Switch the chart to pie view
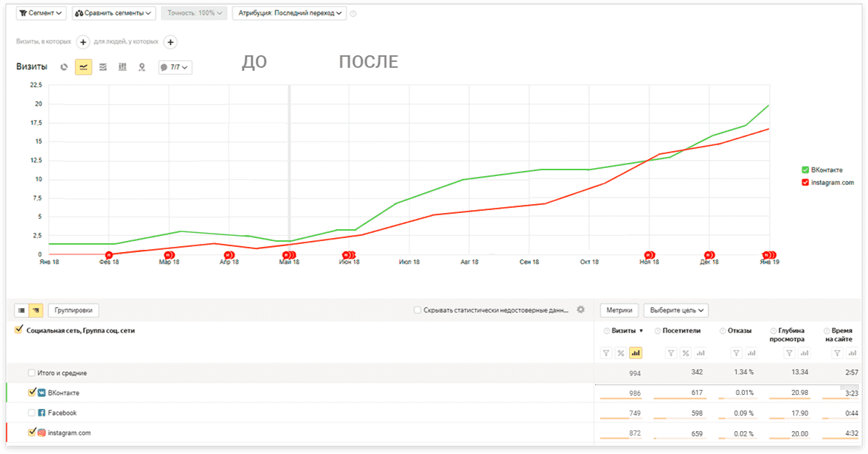The image size is (868, 454). point(65,66)
